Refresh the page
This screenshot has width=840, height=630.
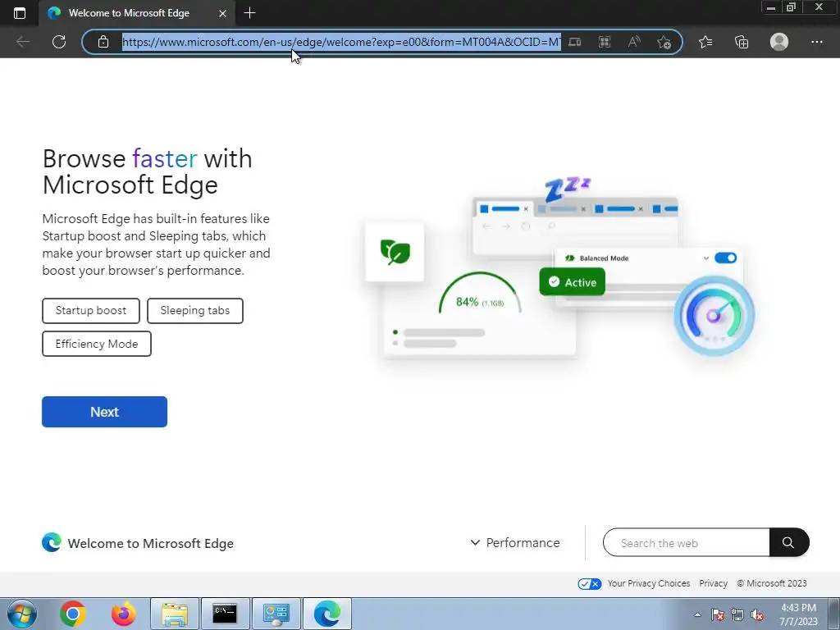[x=59, y=42]
